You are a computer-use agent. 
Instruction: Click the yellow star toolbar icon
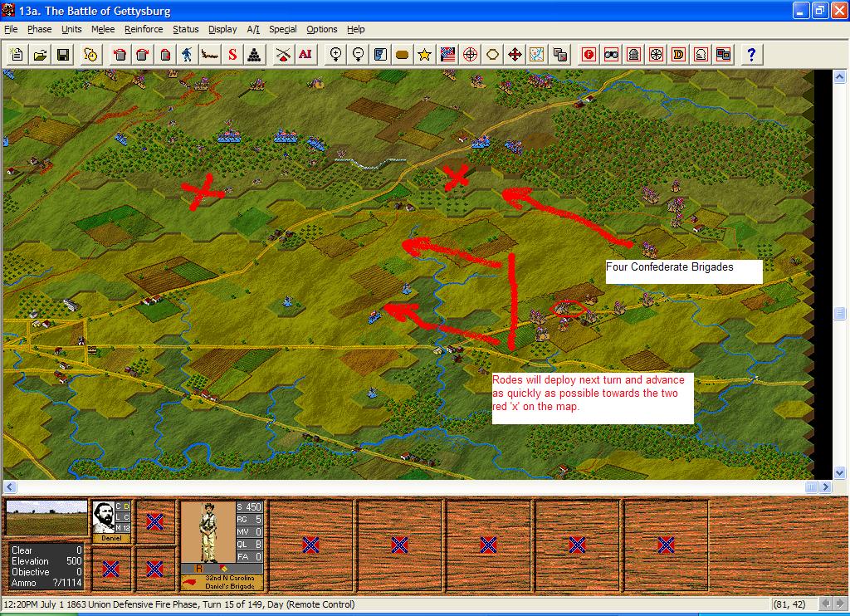coord(424,55)
